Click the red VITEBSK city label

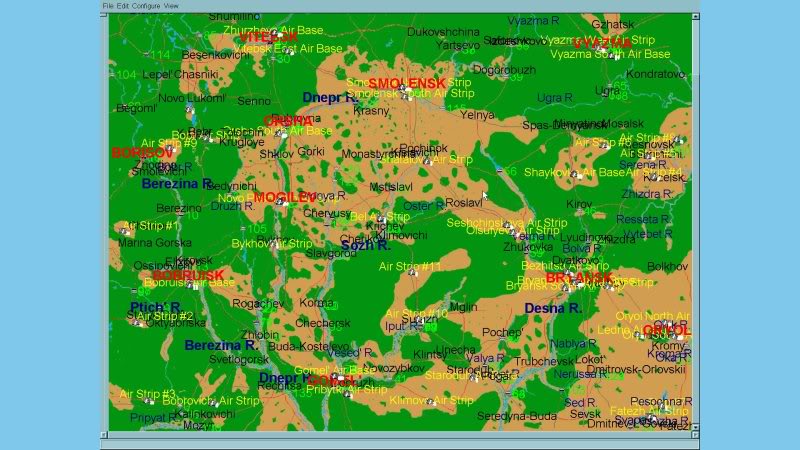coord(268,37)
